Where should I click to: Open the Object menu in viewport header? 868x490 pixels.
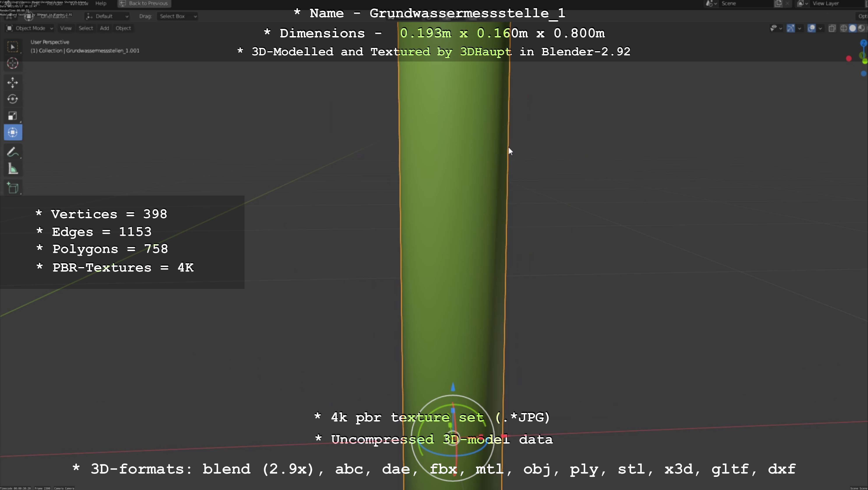click(x=123, y=28)
